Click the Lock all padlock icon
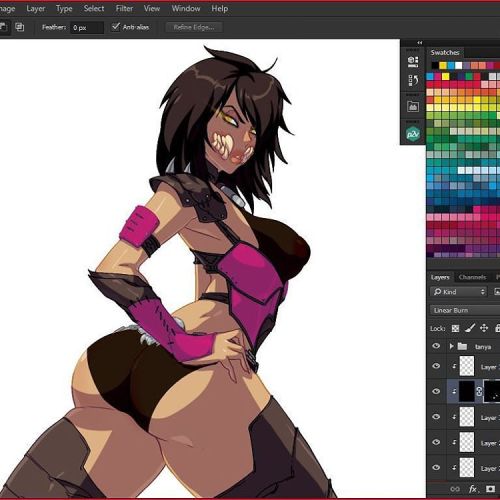Viewport: 500px width, 500px height. click(x=497, y=328)
